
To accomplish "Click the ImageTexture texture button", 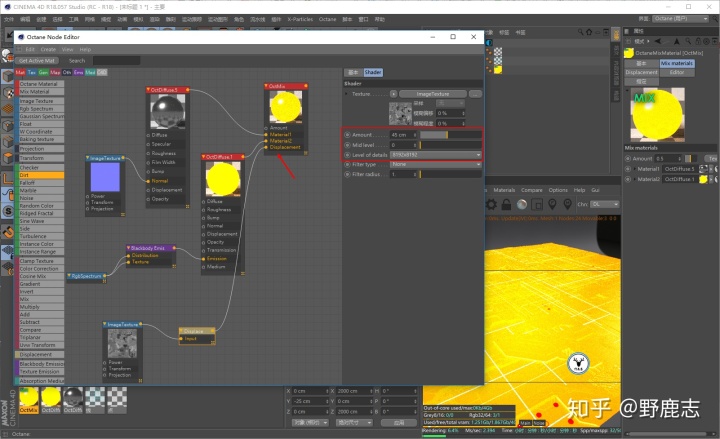I will [x=433, y=94].
